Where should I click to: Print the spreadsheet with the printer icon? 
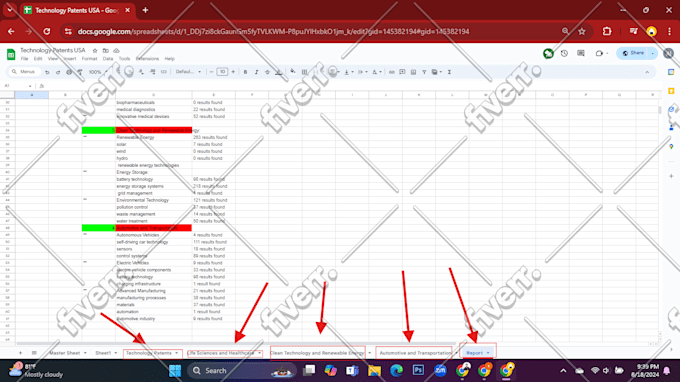click(69, 72)
